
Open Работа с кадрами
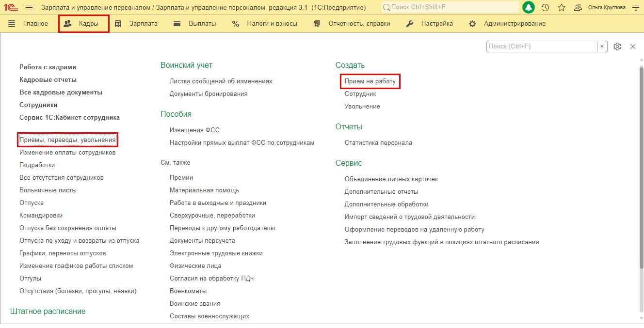(x=48, y=67)
